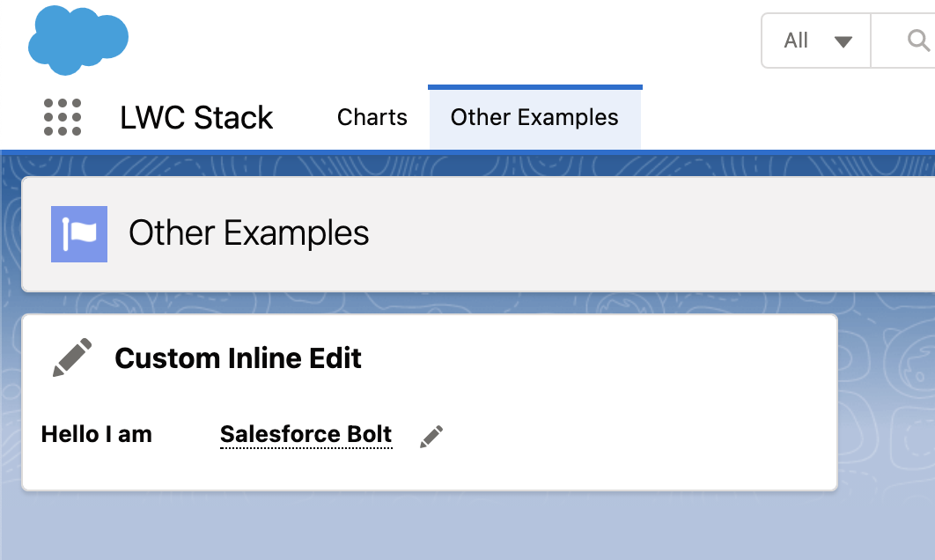Screen dimensions: 935x560
Task: Click the Hello I am label
Action: 97,434
